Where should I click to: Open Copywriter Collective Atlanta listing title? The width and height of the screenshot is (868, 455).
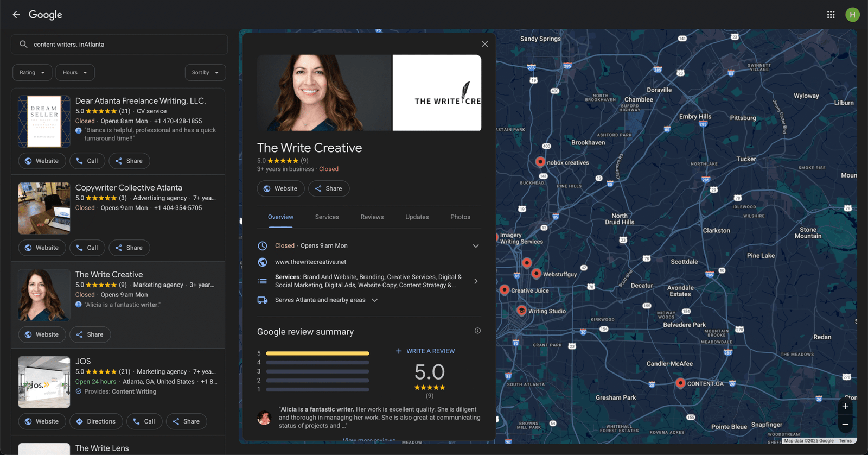pyautogui.click(x=129, y=188)
